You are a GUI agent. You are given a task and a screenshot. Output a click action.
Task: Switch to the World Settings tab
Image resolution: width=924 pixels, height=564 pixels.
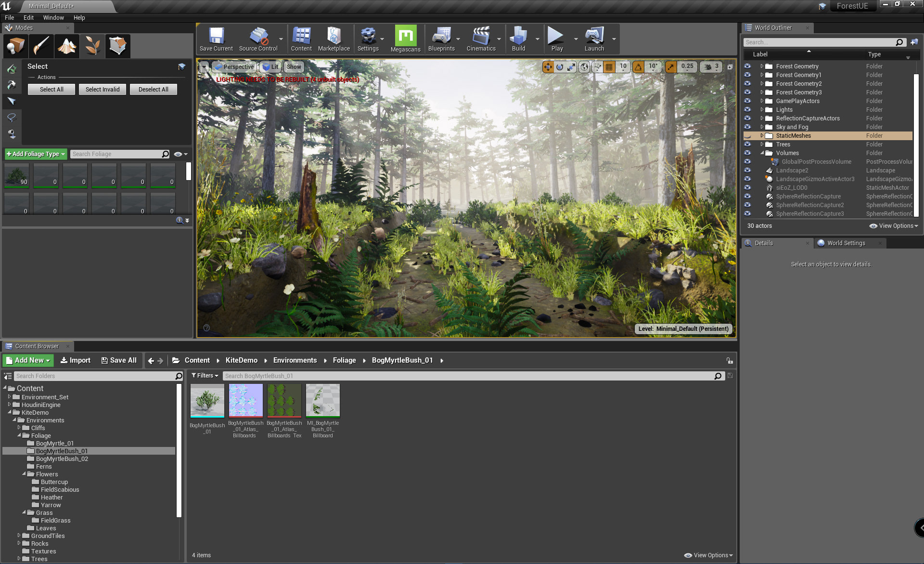[x=846, y=243]
